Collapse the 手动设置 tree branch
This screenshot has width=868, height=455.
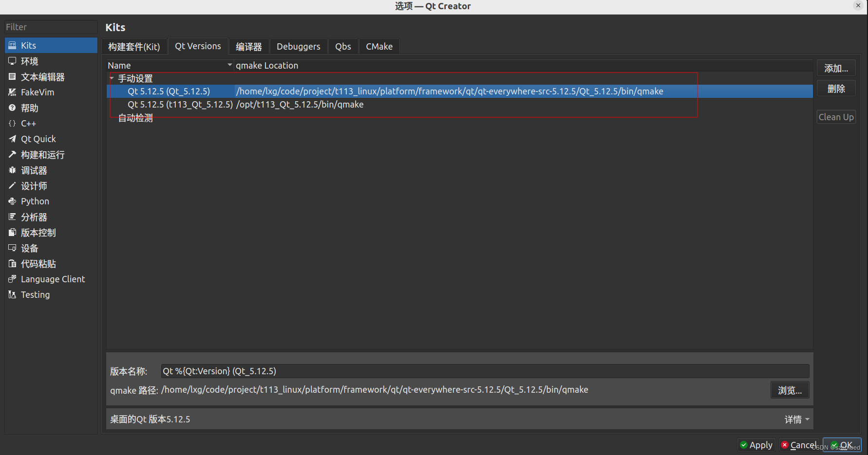pyautogui.click(x=112, y=78)
